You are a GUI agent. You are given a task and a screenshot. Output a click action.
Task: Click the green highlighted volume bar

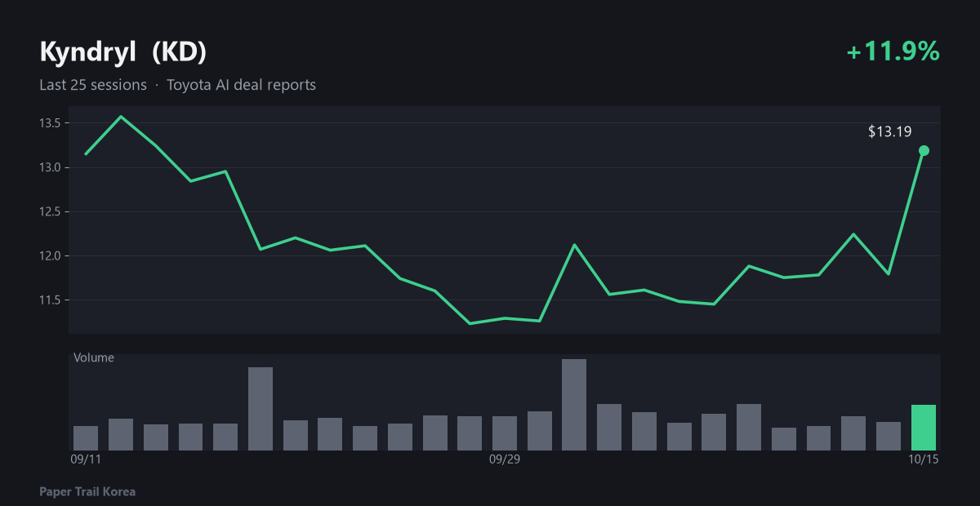tap(924, 428)
